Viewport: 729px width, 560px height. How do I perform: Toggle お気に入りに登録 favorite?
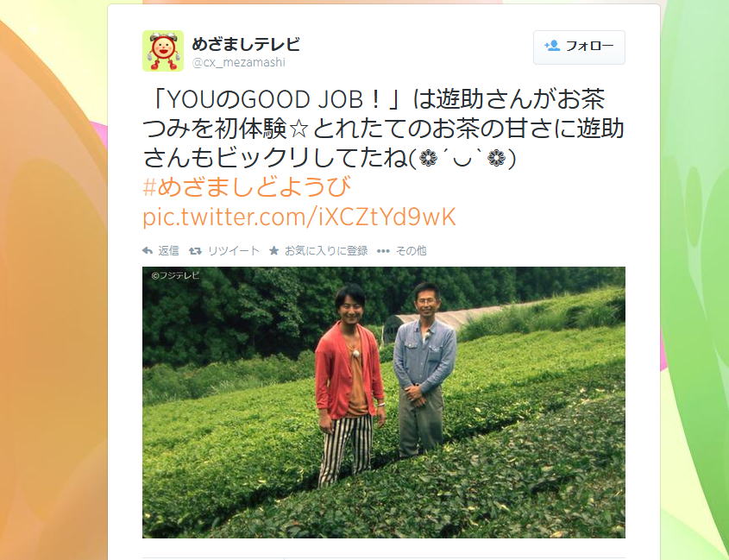pyautogui.click(x=326, y=251)
